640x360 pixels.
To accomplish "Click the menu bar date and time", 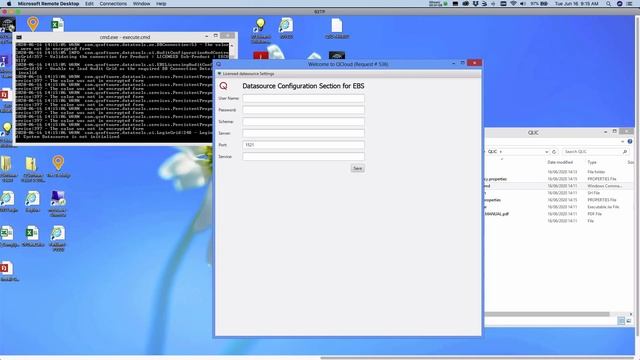I will point(576,4).
